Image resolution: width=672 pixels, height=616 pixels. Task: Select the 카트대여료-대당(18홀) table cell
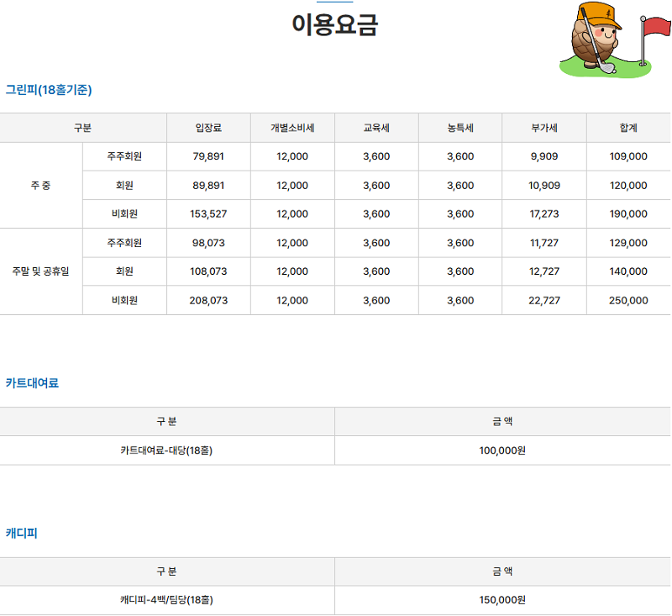click(166, 450)
